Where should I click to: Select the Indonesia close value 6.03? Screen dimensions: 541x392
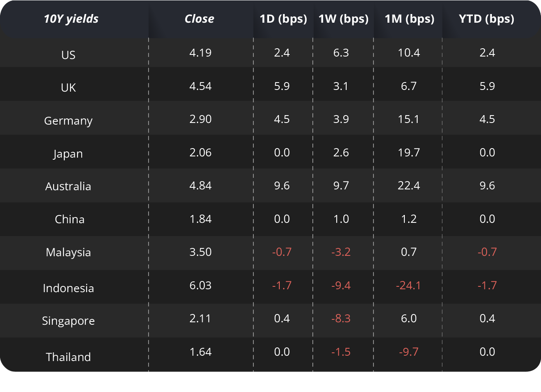coord(201,286)
